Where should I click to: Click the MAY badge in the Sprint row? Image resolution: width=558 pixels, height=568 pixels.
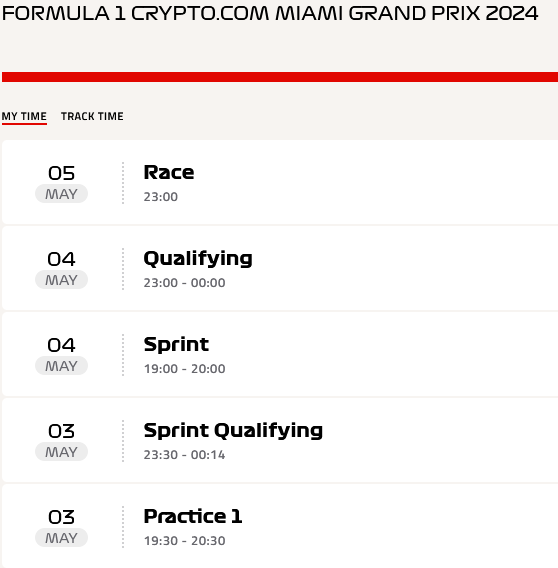(61, 366)
